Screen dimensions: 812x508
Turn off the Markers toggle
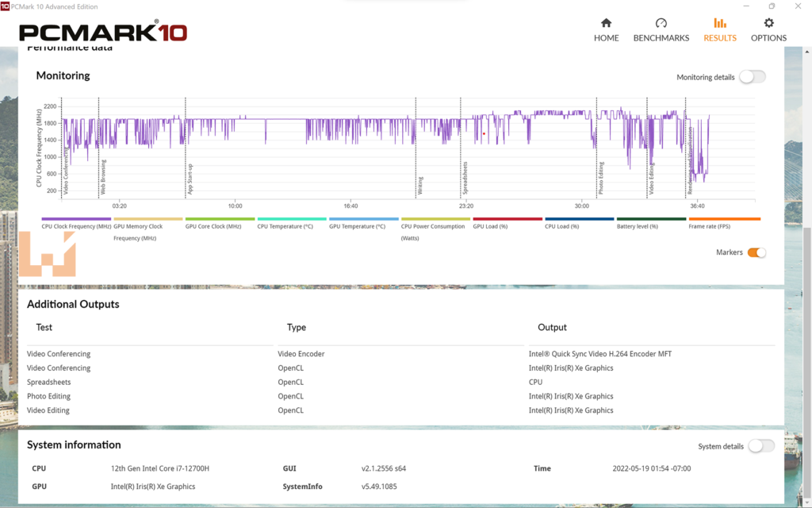756,252
